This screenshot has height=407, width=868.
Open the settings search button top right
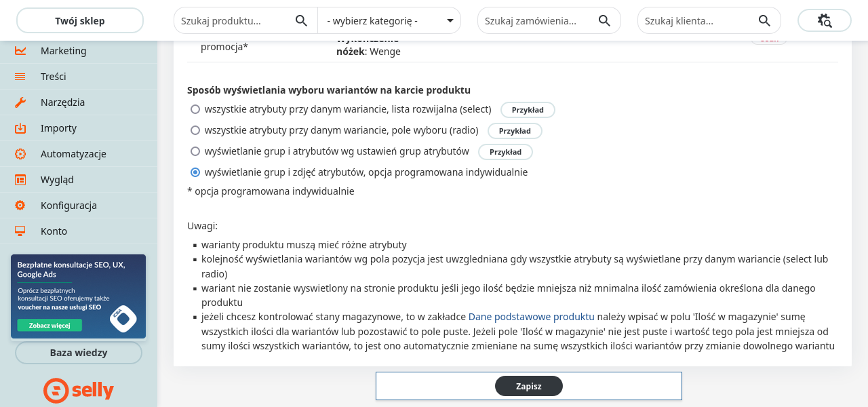click(x=825, y=20)
